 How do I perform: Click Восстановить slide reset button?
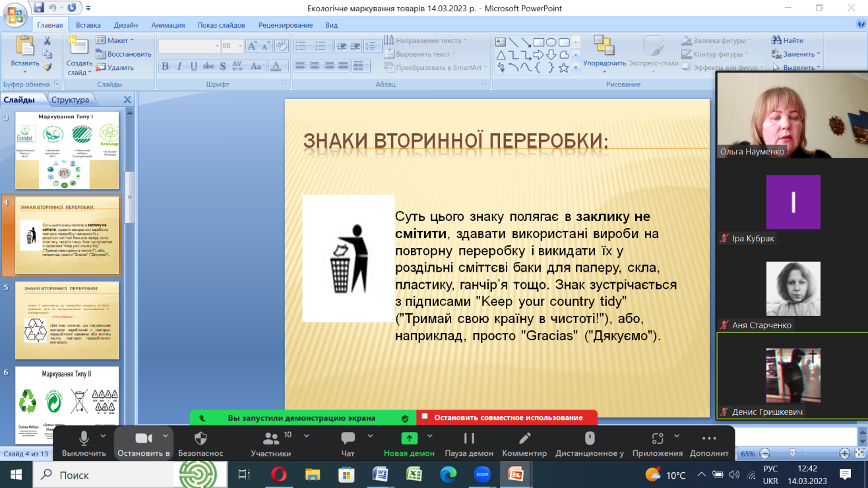[124, 54]
